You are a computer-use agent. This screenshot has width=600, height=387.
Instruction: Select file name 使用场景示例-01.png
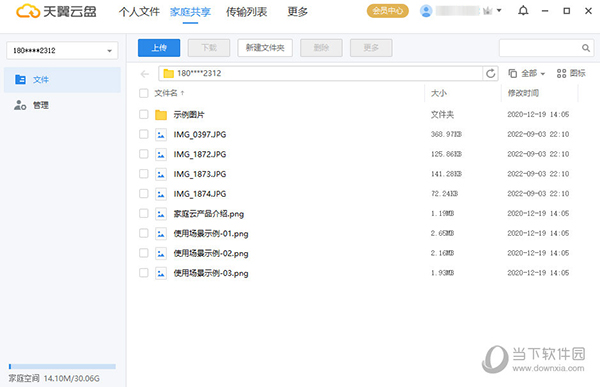coord(211,234)
